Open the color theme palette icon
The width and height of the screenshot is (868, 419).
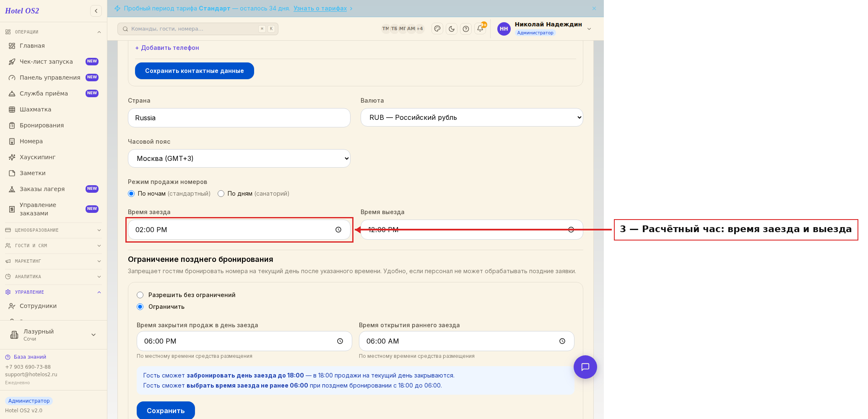[437, 29]
